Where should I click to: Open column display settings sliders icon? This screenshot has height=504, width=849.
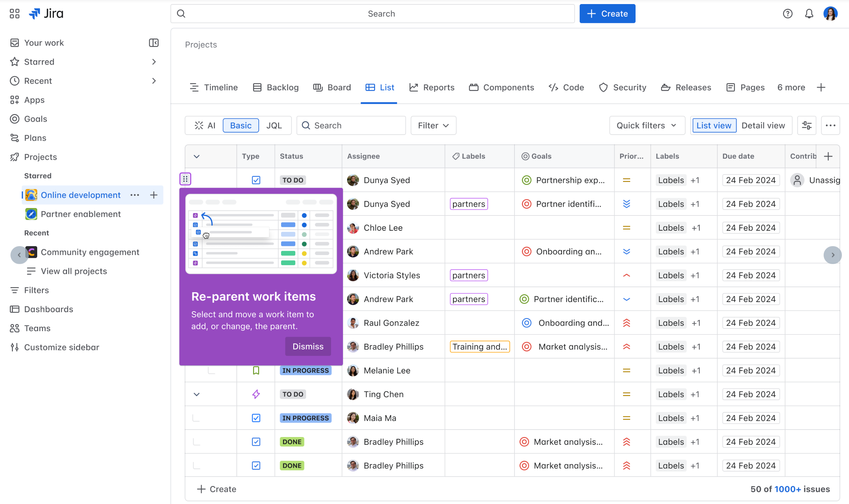807,125
